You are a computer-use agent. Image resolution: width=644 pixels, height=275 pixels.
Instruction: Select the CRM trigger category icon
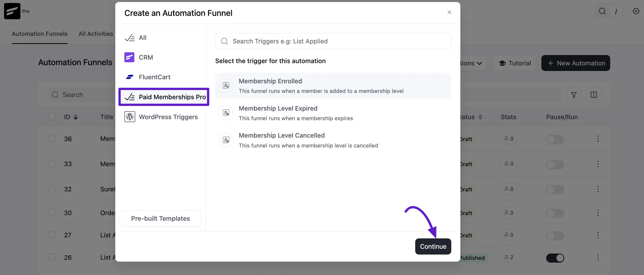[x=129, y=57]
